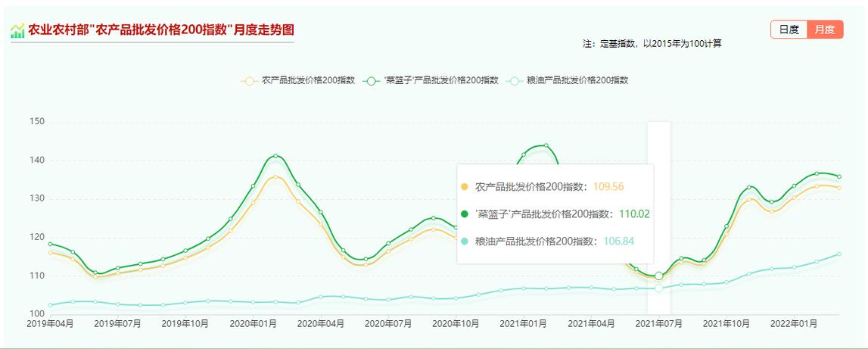Click the x-axis label 2020年04月
Viewport: 868px width, 349px height.
point(321,324)
